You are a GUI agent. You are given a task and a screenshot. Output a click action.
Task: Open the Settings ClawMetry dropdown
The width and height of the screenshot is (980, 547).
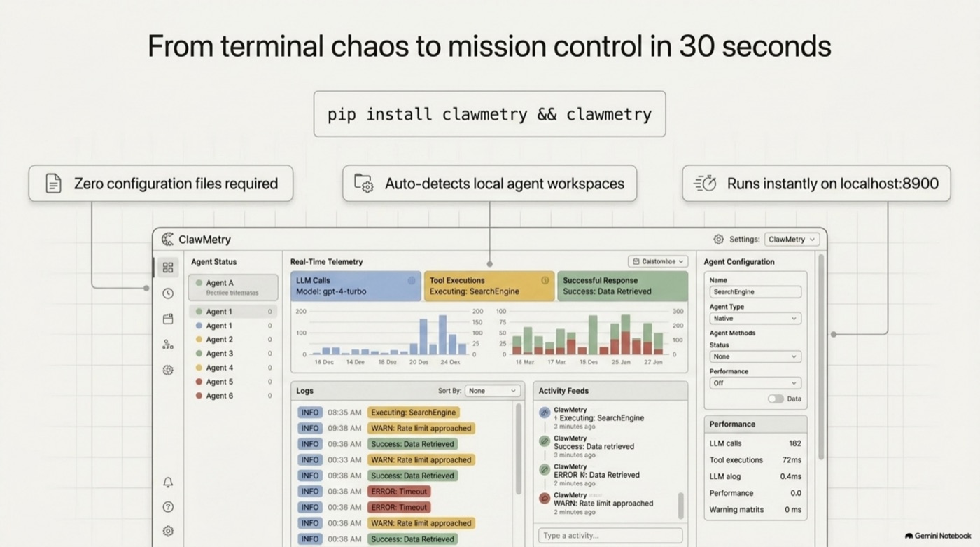point(792,239)
